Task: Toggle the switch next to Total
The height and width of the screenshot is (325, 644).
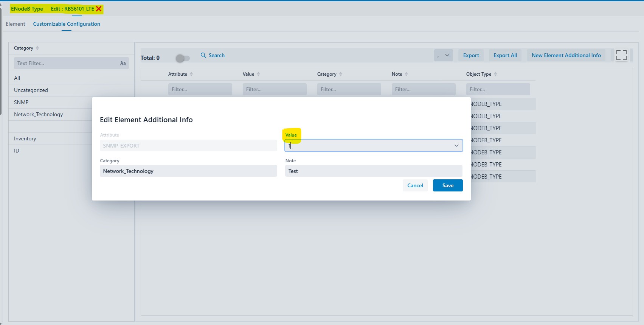Action: (x=183, y=58)
